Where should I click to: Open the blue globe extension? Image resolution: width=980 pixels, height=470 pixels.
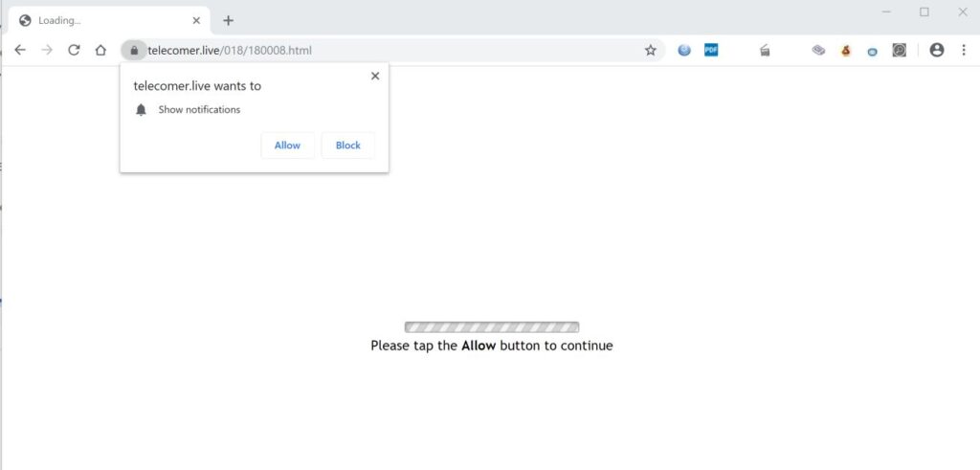coord(684,50)
